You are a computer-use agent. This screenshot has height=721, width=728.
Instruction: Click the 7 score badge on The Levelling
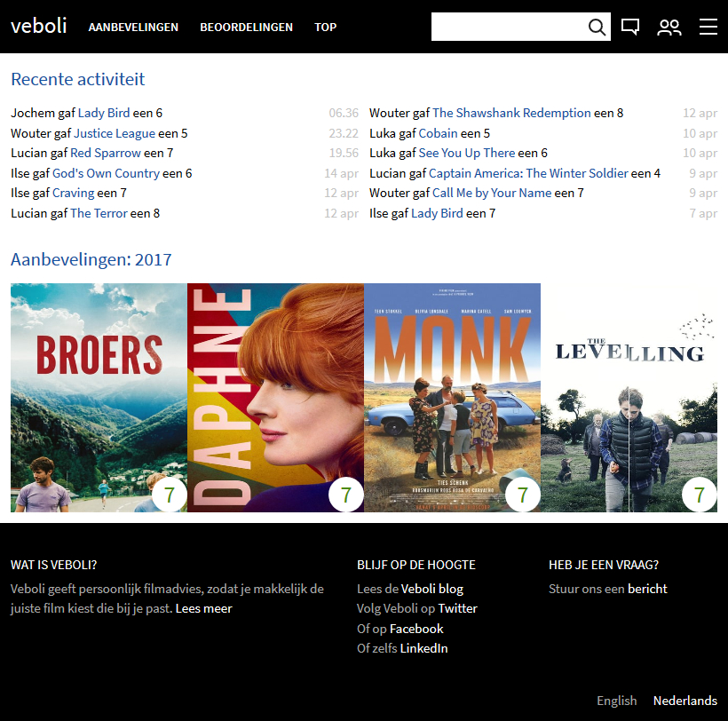700,495
